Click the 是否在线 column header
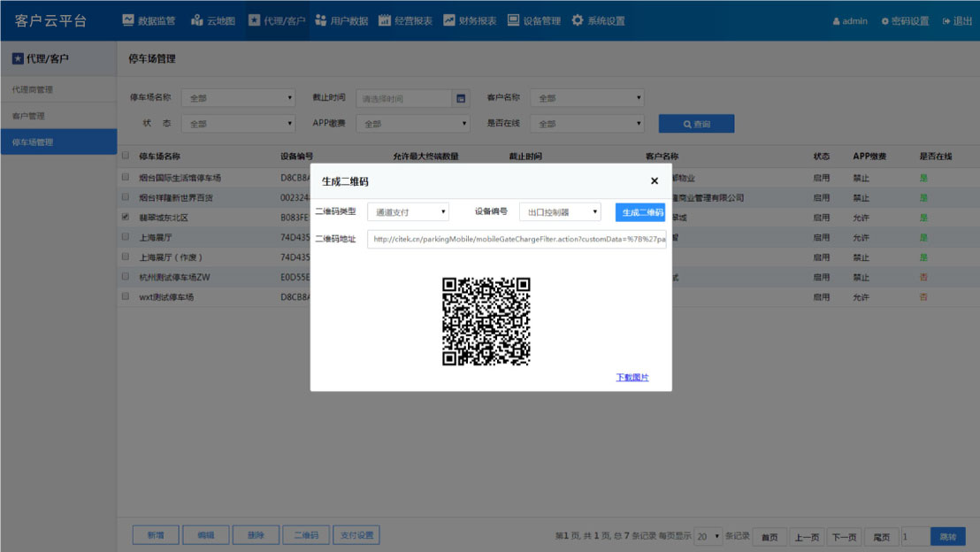This screenshot has height=552, width=980. click(935, 157)
